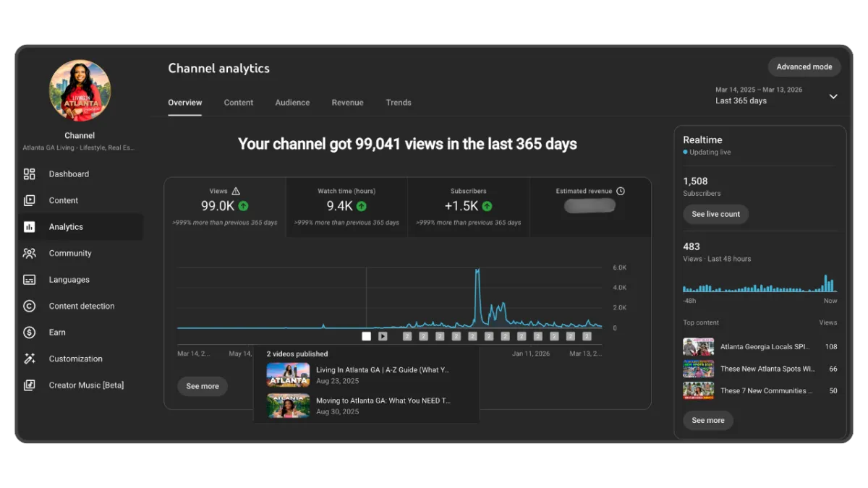
Task: Open These 7 New Communities top content row
Action: pyautogui.click(x=760, y=390)
